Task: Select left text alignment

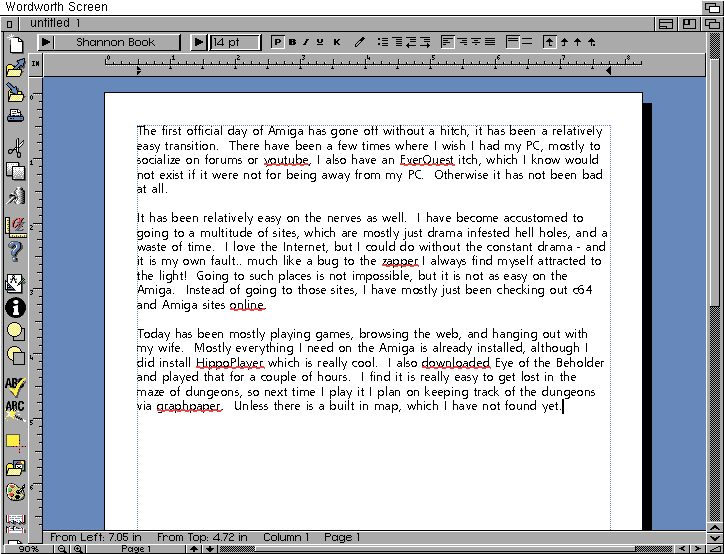Action: pos(447,42)
